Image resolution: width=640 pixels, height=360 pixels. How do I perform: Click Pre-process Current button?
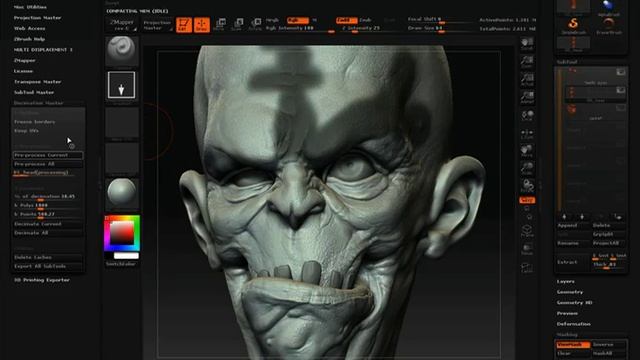pyautogui.click(x=48, y=155)
